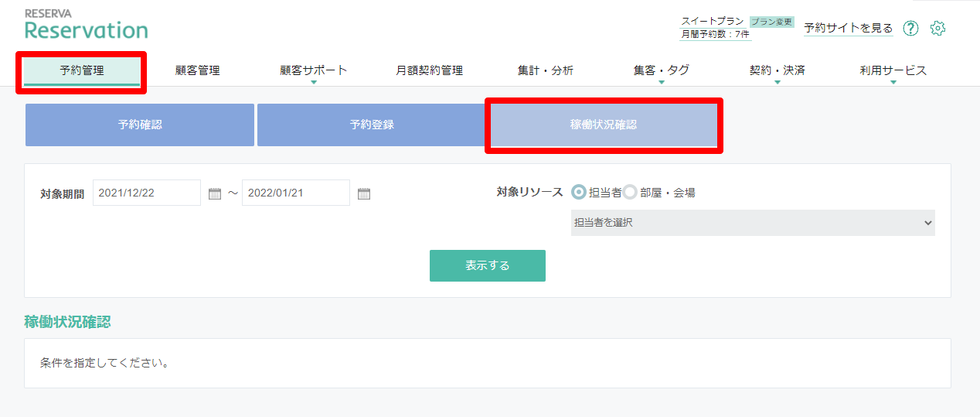
Task: Click the start date field 2021/12/22
Action: 147,193
